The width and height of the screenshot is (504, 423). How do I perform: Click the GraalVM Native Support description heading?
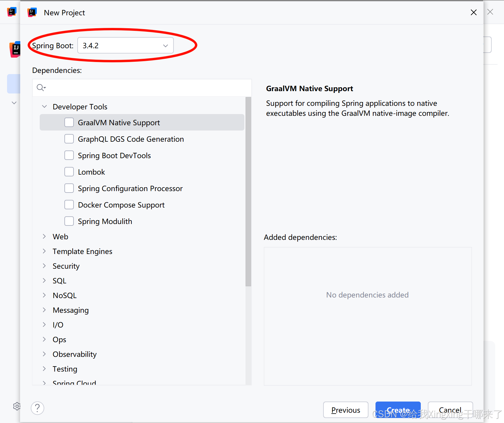tap(309, 88)
